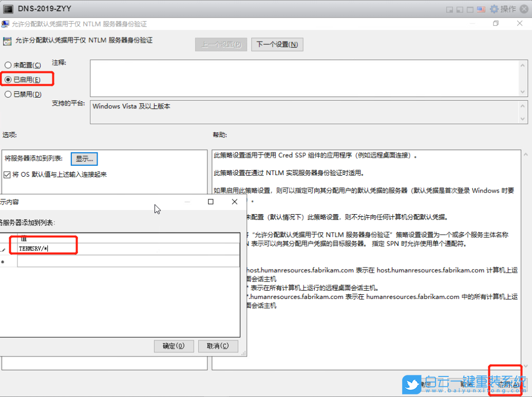Click the TERMSRV/* value cell
Screen dimensions: 532x397
tap(43, 249)
